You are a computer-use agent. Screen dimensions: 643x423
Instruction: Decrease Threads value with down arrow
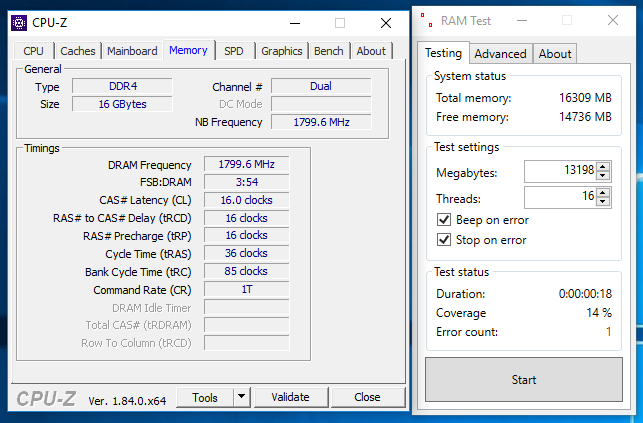[x=602, y=201]
